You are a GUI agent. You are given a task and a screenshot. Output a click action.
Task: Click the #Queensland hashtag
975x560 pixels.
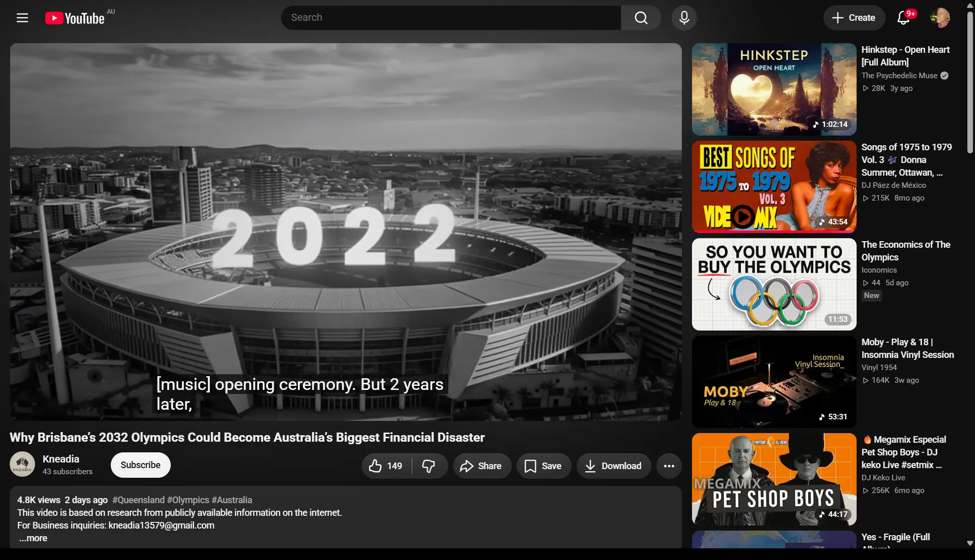138,500
